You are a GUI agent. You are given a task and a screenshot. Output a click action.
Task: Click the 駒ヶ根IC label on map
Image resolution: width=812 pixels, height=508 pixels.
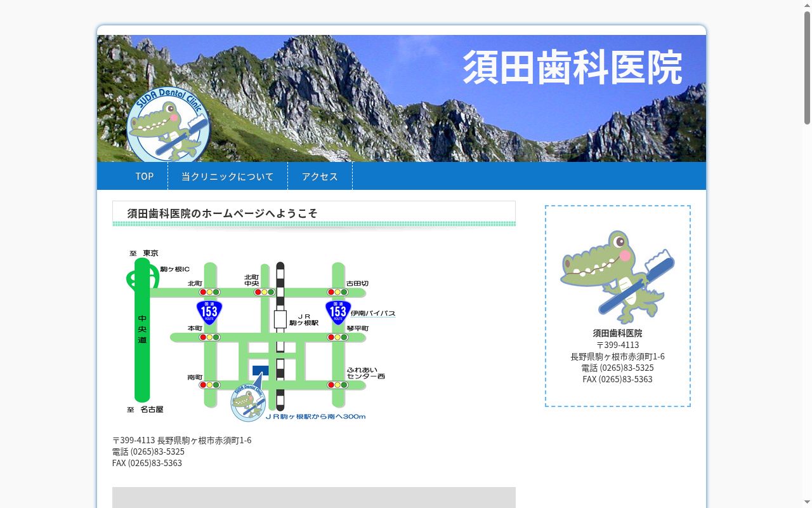click(x=175, y=269)
